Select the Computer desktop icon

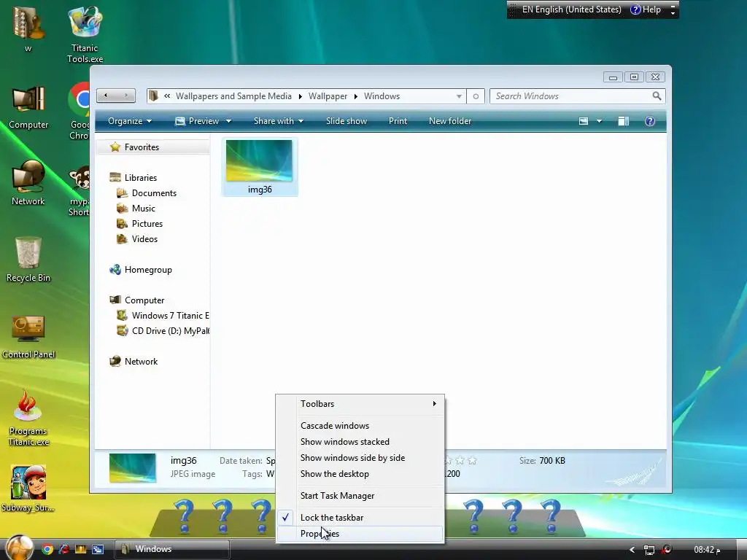tap(28, 108)
